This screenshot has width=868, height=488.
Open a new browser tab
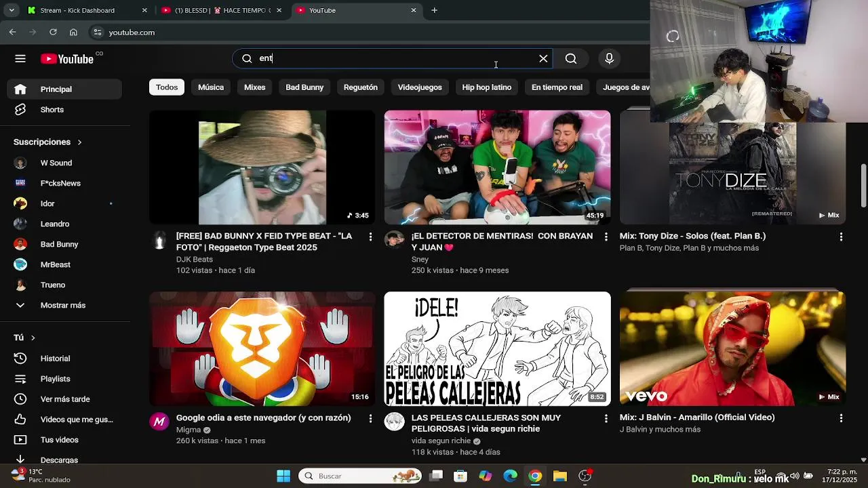(434, 10)
